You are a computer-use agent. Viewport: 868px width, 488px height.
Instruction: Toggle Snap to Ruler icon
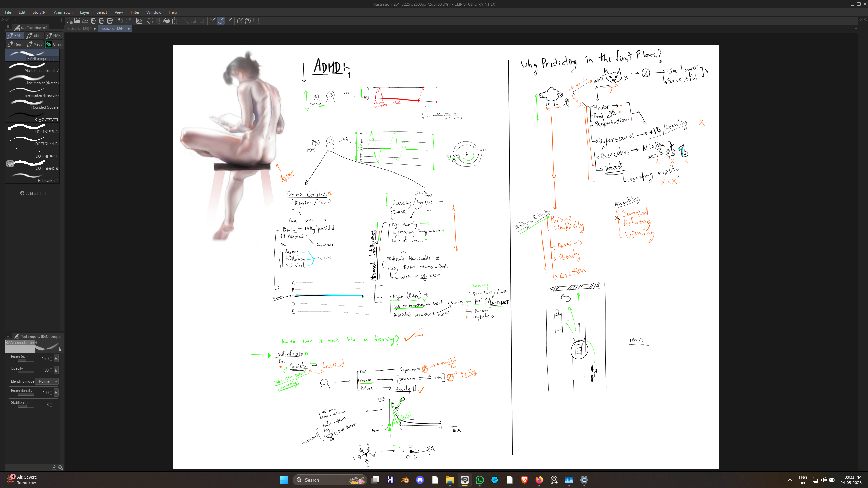pos(213,21)
